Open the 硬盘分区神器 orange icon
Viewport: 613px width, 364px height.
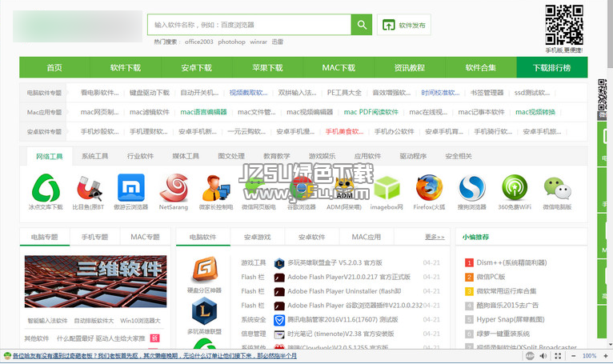pyautogui.click(x=204, y=270)
